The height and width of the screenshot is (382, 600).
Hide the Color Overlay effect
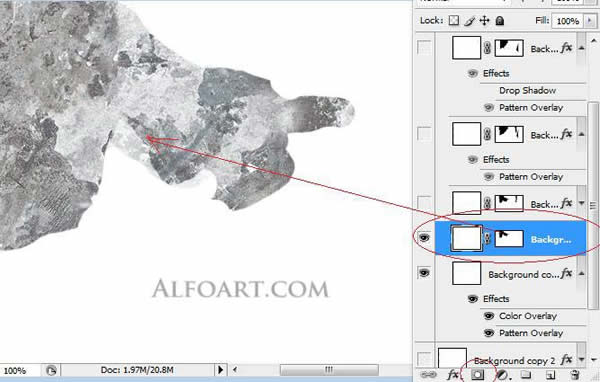click(x=488, y=316)
